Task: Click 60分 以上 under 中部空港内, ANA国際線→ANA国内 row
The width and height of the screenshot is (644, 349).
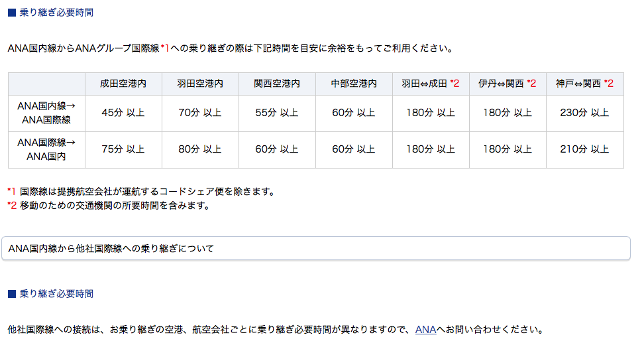Action: tap(354, 150)
